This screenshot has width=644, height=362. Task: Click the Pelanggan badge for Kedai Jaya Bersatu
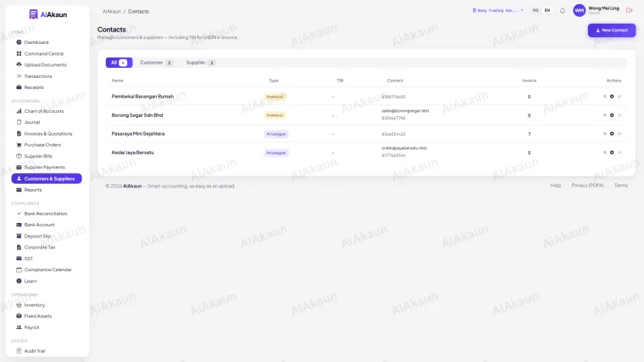point(276,153)
